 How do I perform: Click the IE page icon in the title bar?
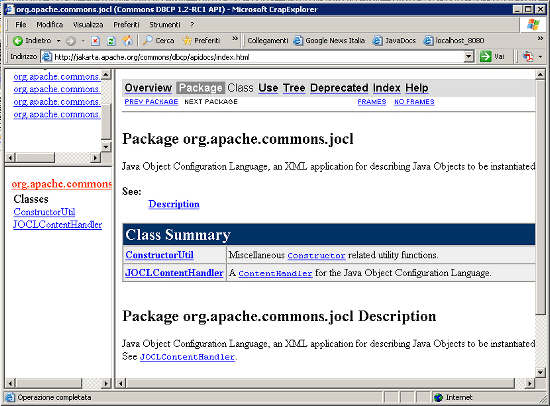tap(10, 9)
